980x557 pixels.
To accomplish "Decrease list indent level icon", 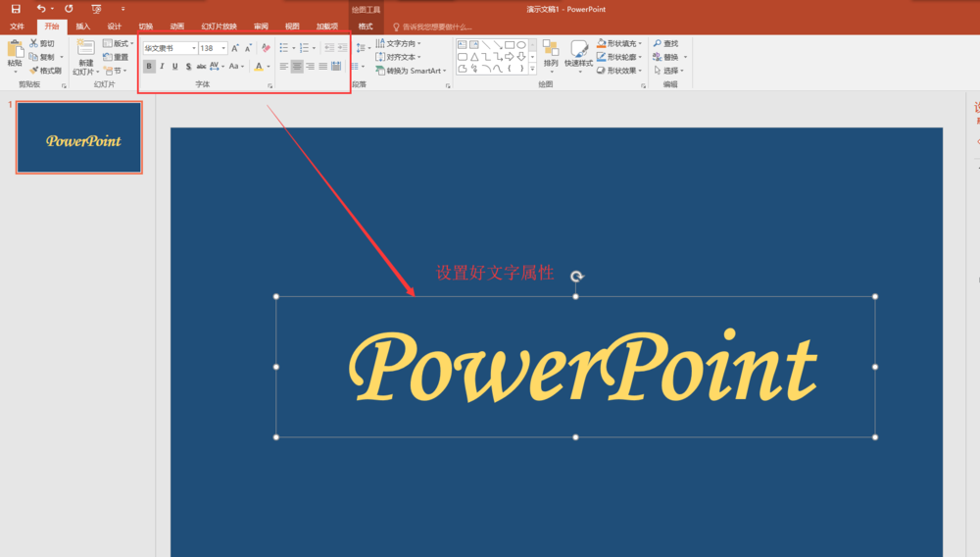I will [x=329, y=48].
